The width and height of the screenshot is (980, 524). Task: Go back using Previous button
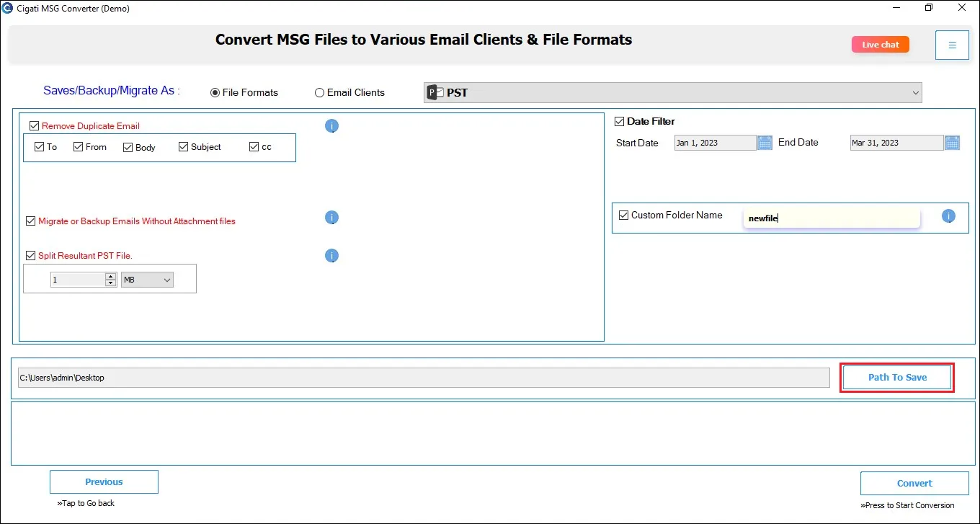pyautogui.click(x=104, y=481)
